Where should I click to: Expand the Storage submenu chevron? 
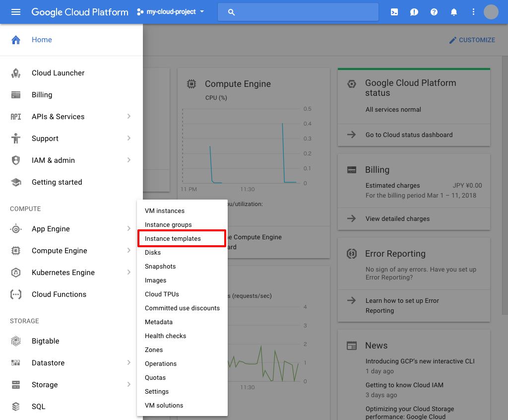tap(128, 384)
